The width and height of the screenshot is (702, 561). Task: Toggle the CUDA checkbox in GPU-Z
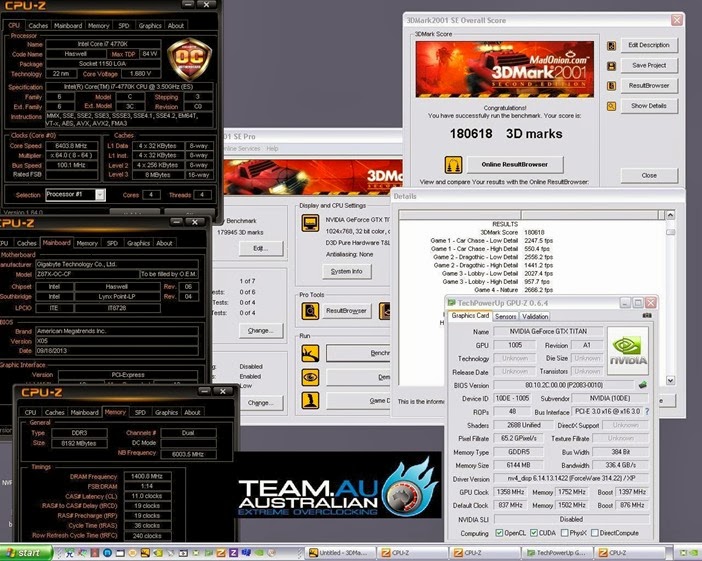click(x=534, y=533)
